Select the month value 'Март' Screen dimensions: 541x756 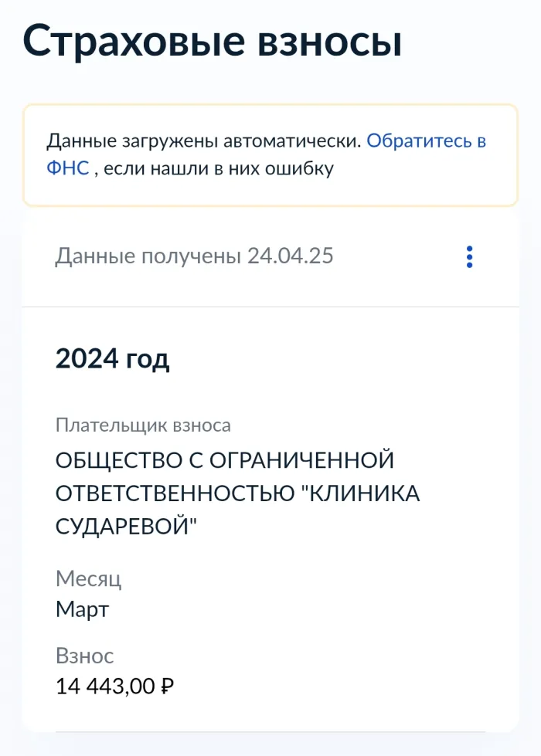point(82,609)
